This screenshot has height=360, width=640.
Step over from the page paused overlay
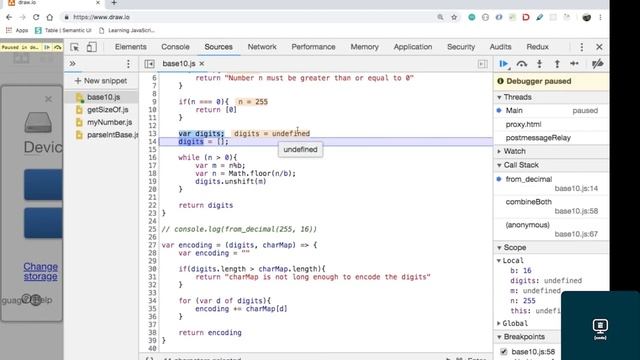click(58, 47)
